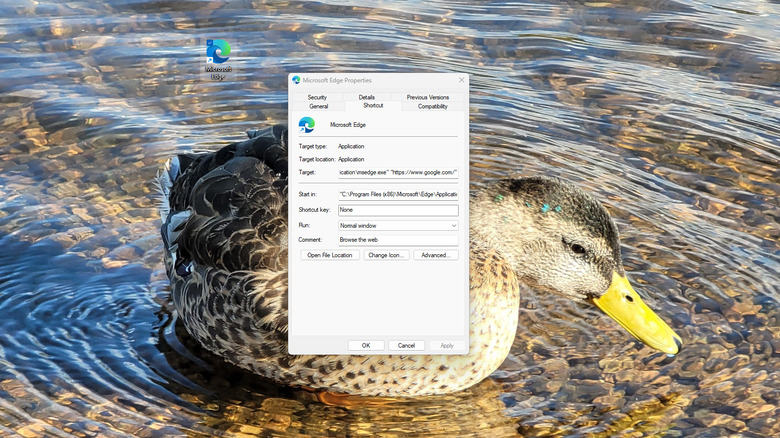780x438 pixels.
Task: Open the Compatibility tab
Action: [x=432, y=106]
